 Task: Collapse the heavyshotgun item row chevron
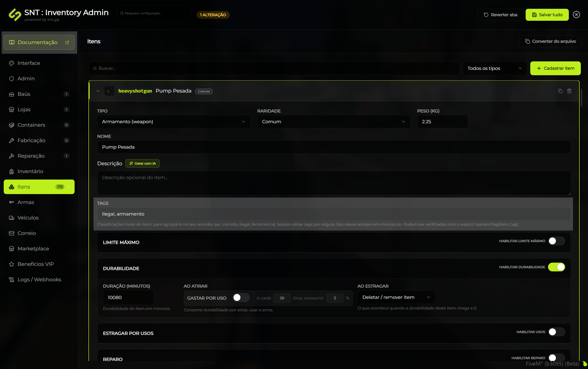[x=98, y=91]
